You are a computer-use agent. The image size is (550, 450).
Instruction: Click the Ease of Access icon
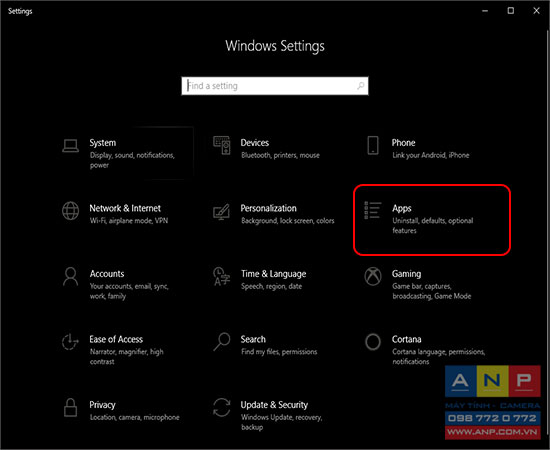pos(70,342)
